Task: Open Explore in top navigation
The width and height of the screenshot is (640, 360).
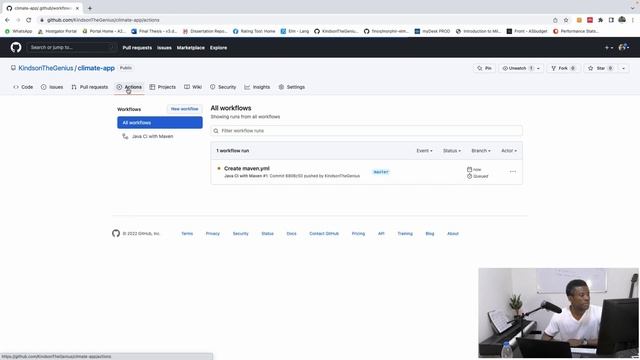Action: 218,48
